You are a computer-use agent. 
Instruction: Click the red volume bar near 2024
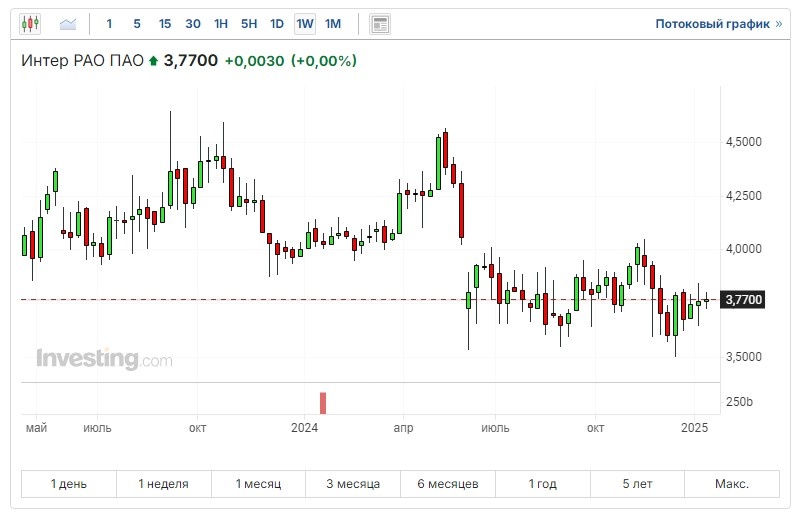[x=323, y=403]
